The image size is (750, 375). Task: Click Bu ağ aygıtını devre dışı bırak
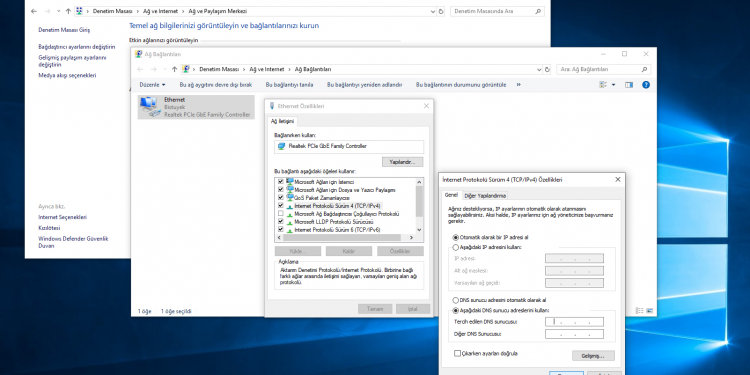(215, 85)
